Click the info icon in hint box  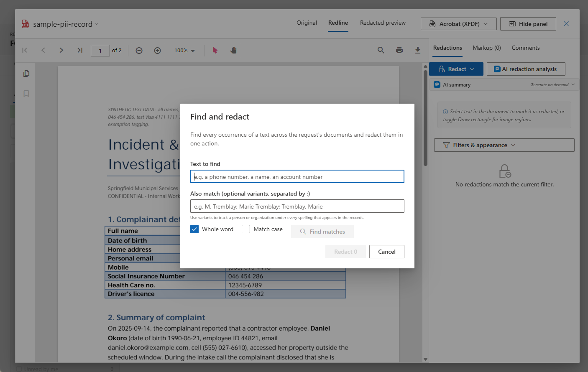pos(445,112)
